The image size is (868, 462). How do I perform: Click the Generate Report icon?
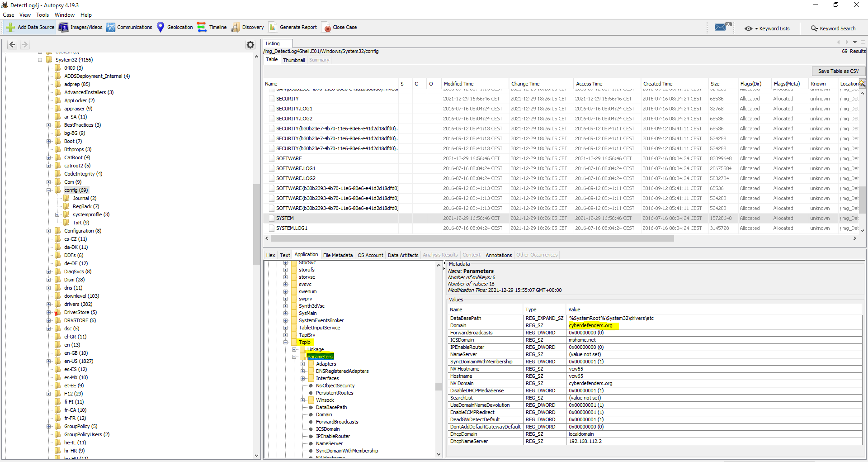(x=273, y=27)
